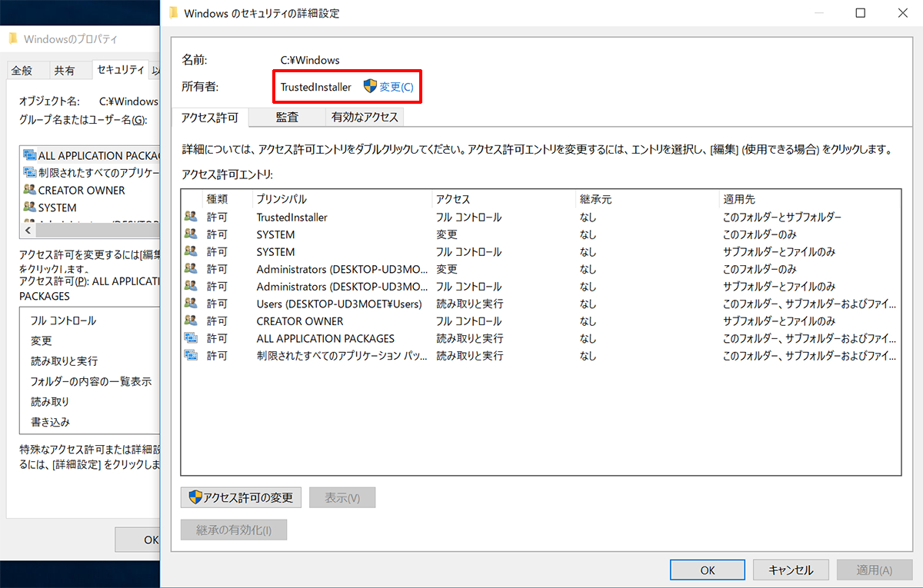Click the user icon of the SYSTEM 変更 row
Image resolution: width=923 pixels, height=588 pixels.
[x=191, y=234]
